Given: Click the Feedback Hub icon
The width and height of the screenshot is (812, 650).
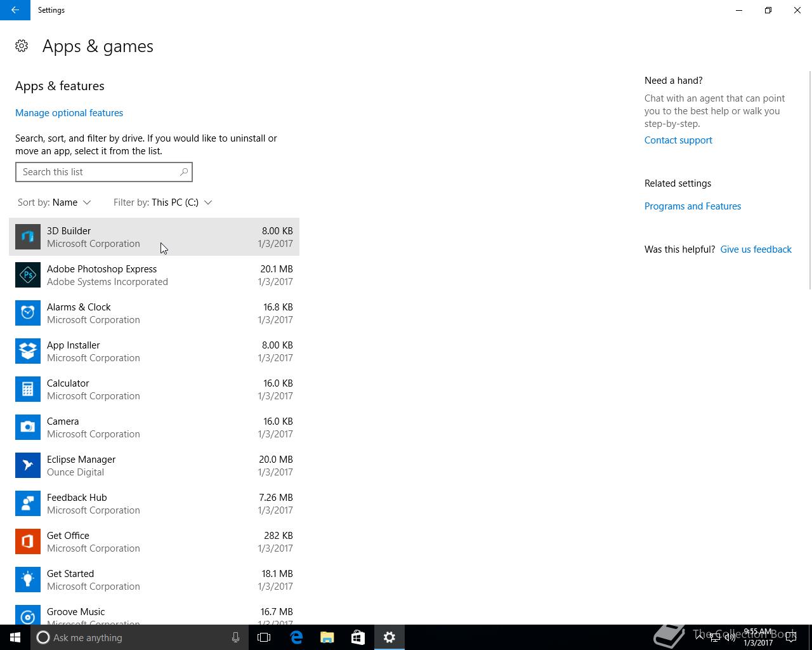Looking at the screenshot, I should click(x=28, y=503).
